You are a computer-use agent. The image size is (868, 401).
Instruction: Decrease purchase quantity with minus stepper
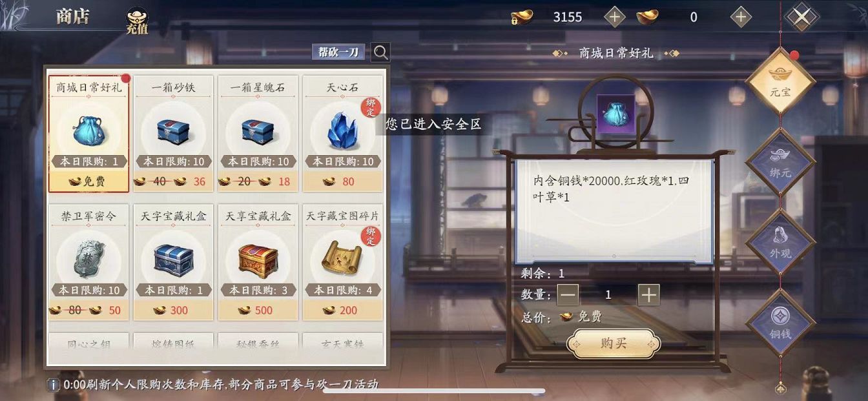[568, 295]
